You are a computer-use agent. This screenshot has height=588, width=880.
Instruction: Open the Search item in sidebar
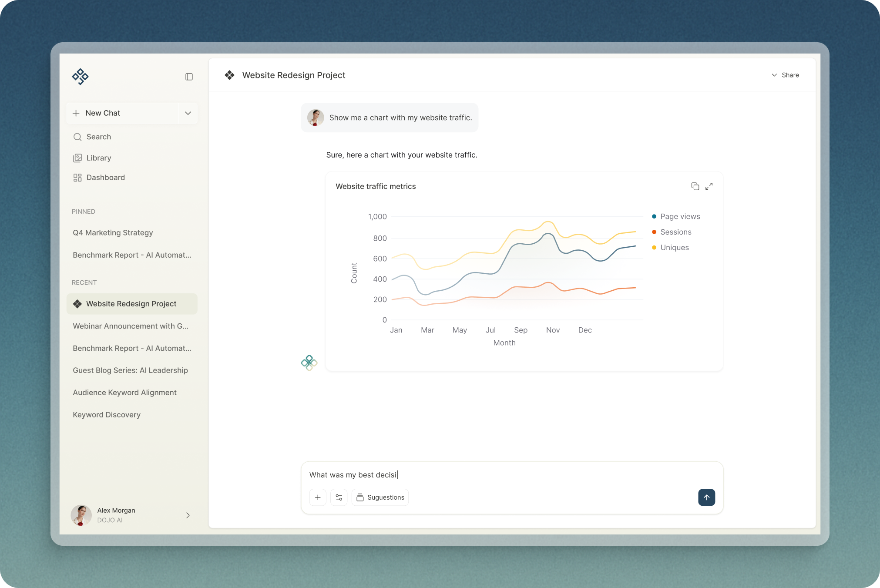(x=98, y=137)
